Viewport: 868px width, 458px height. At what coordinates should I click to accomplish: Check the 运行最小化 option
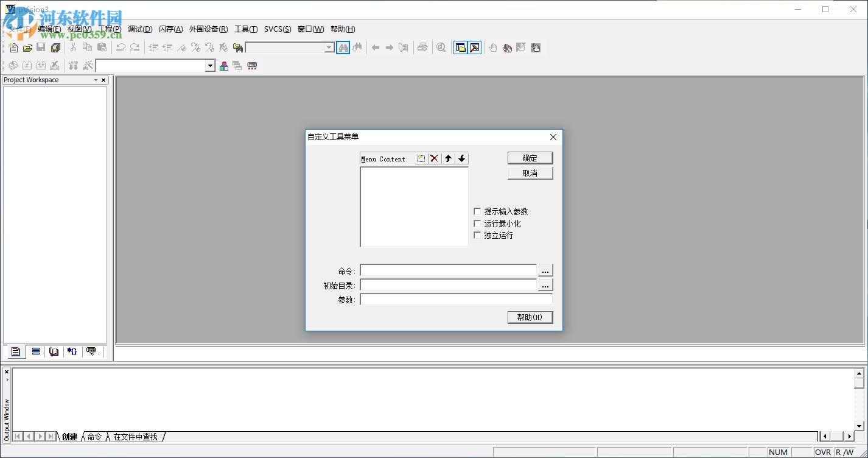[x=477, y=224]
